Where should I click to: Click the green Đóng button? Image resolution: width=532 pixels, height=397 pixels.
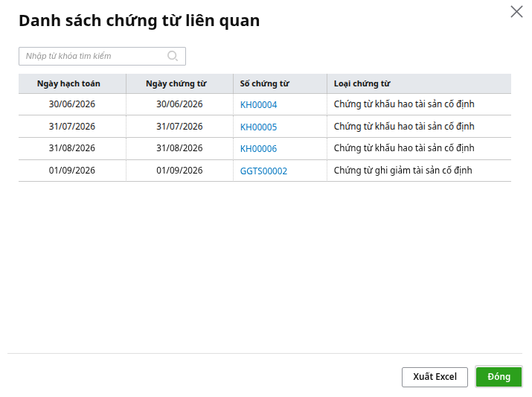[x=499, y=377]
